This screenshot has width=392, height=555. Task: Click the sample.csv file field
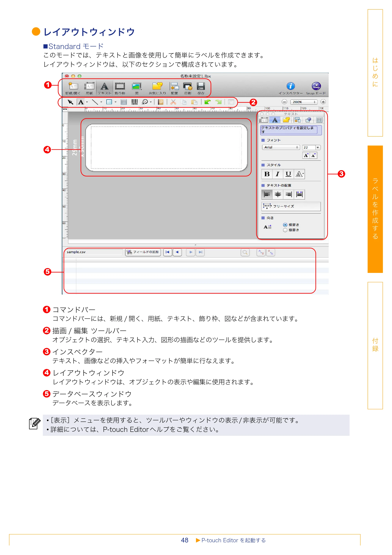pyautogui.click(x=94, y=252)
